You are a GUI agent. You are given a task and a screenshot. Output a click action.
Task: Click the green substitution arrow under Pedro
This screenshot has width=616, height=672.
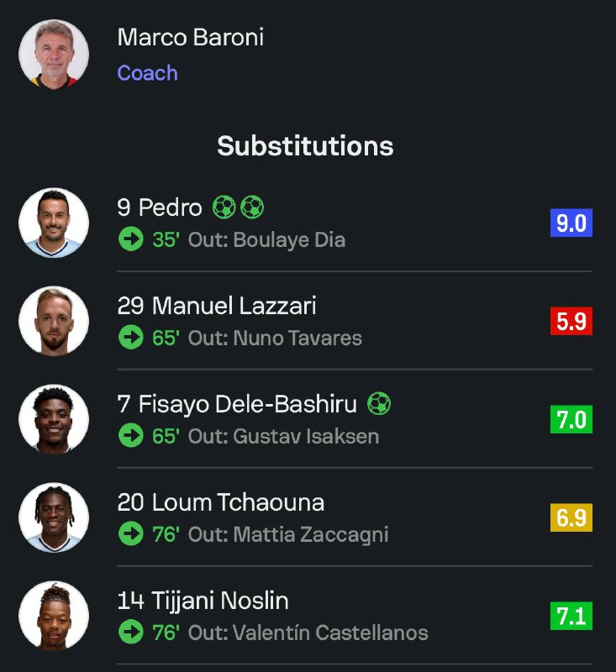tap(130, 239)
